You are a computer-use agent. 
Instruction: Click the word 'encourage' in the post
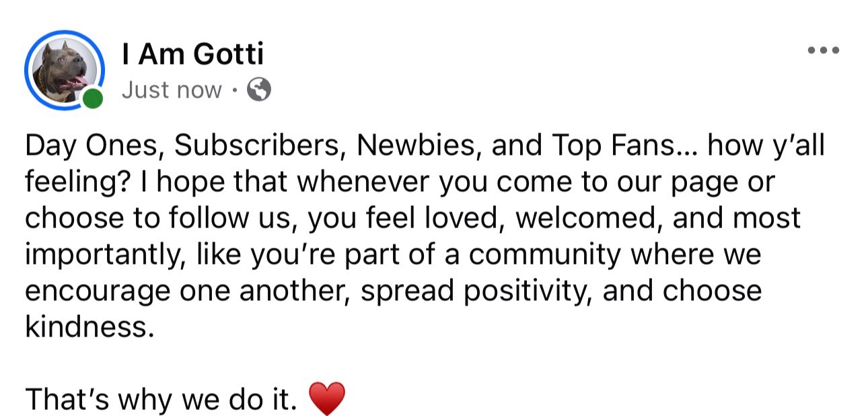97,292
